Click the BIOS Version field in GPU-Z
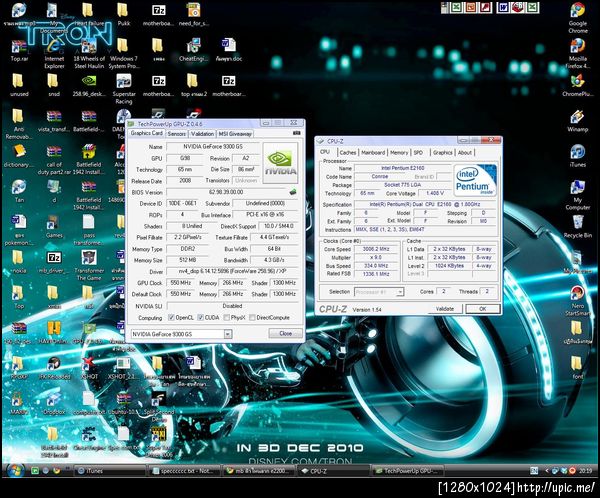 226,192
